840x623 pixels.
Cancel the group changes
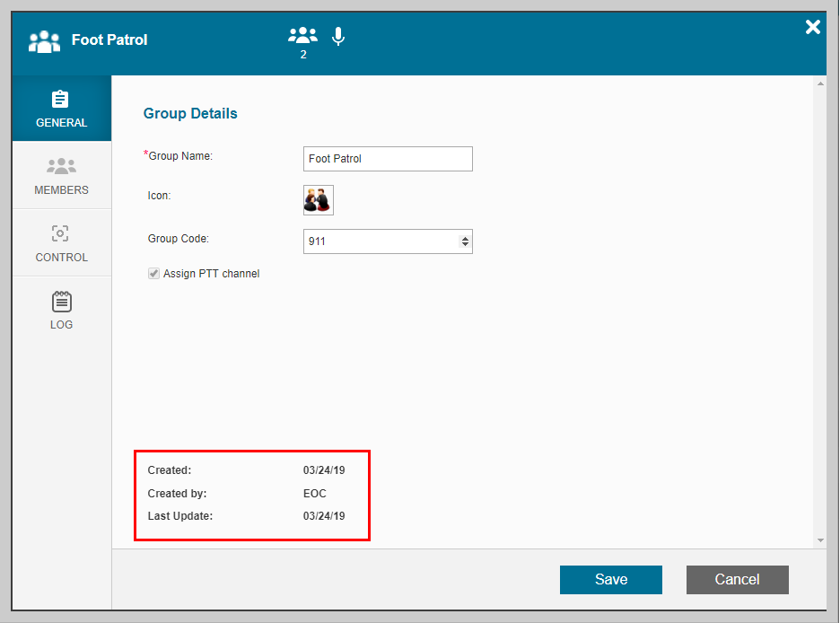pos(737,580)
